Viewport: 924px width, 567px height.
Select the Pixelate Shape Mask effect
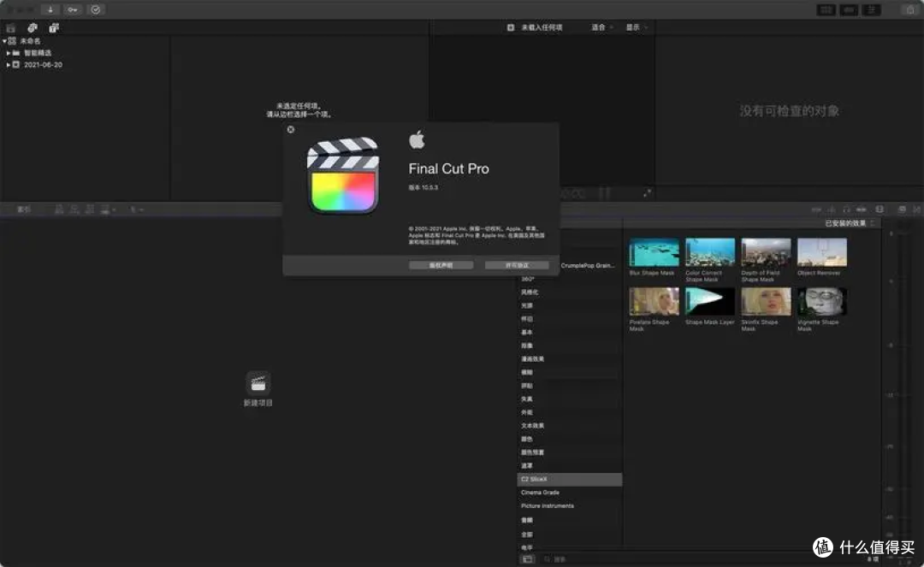pyautogui.click(x=654, y=301)
